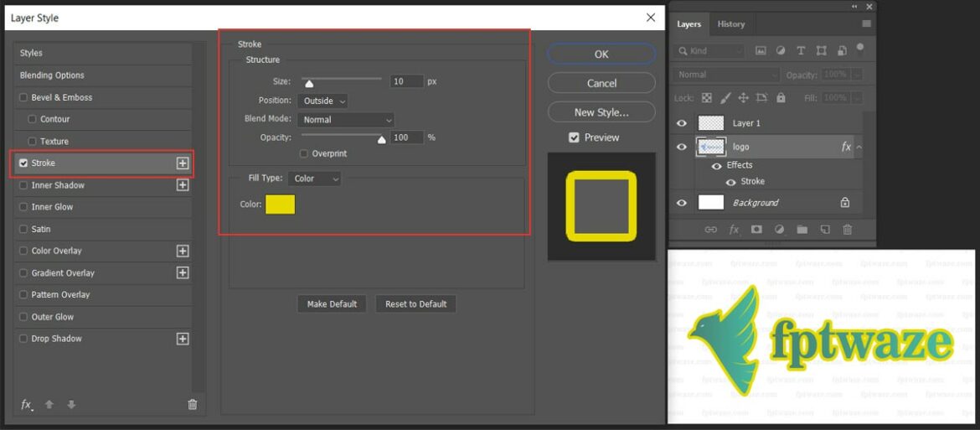Image resolution: width=980 pixels, height=430 pixels.
Task: Toggle the layer filtering switch
Action: [860, 48]
